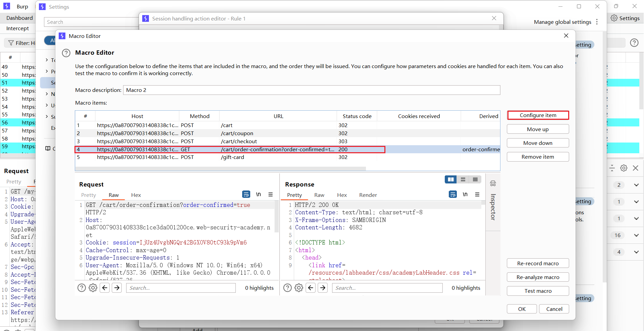This screenshot has width=644, height=331.
Task: Click macro items horizontal scrollbar
Action: (220, 169)
